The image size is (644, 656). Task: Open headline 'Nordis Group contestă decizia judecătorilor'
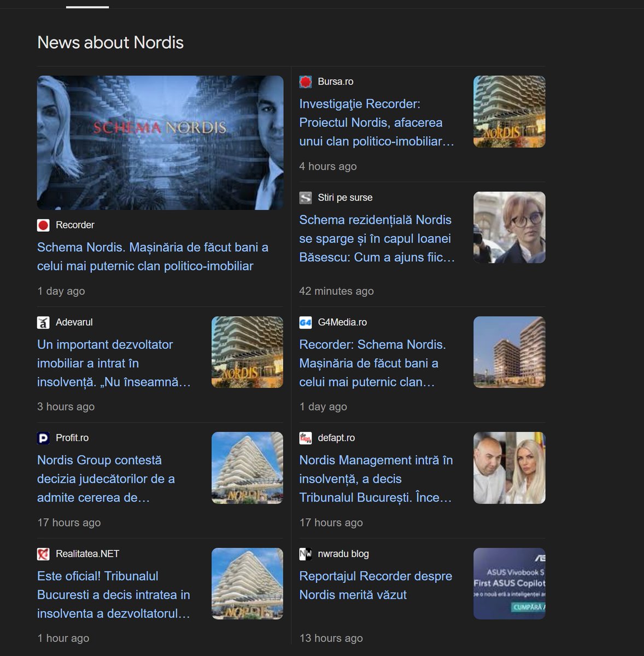click(106, 479)
